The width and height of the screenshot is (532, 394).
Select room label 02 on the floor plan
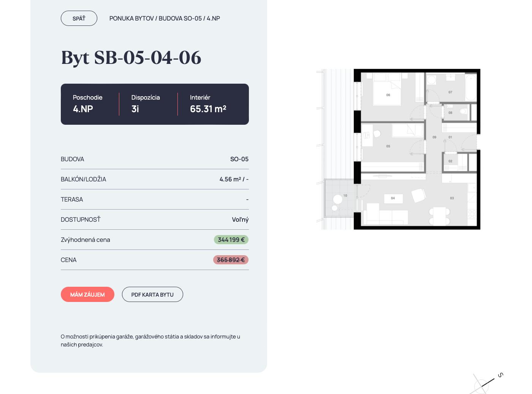(450, 161)
